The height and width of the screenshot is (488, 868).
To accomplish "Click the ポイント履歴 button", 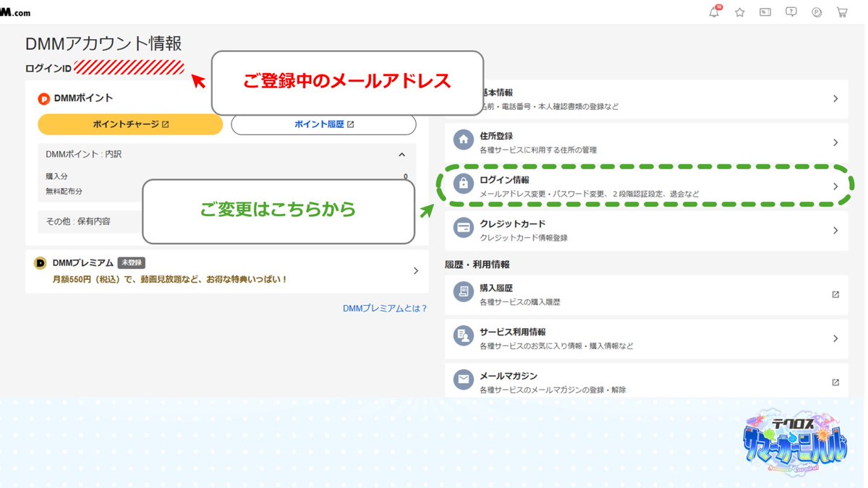I will point(323,124).
